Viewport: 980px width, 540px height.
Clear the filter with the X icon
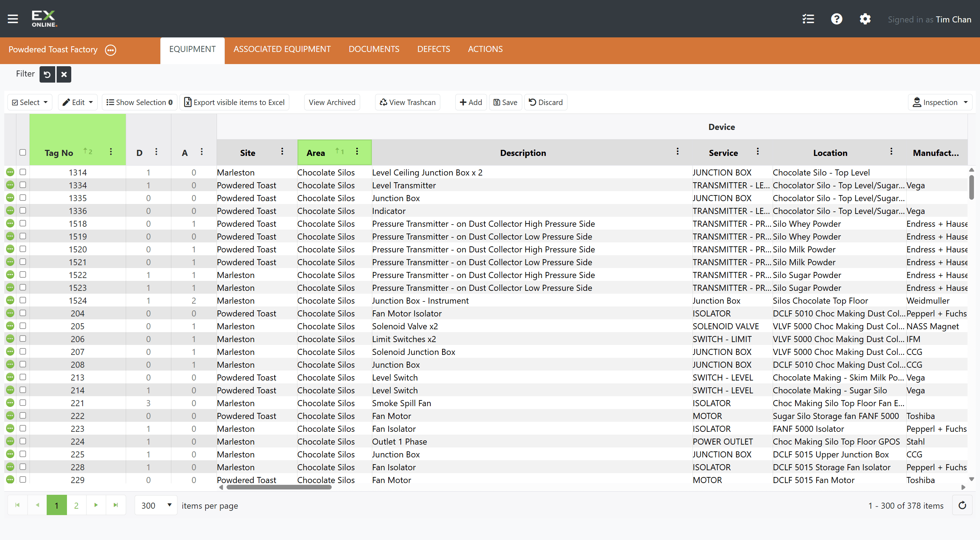[64, 74]
